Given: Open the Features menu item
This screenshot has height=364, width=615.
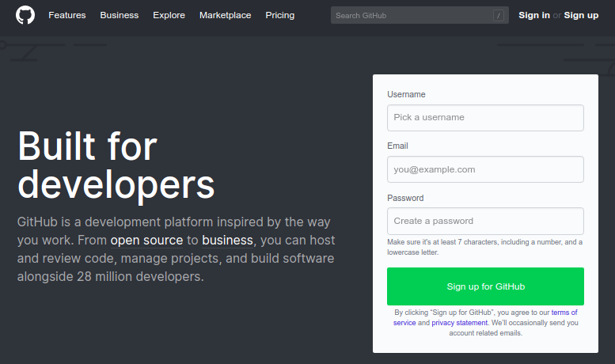Looking at the screenshot, I should point(67,15).
